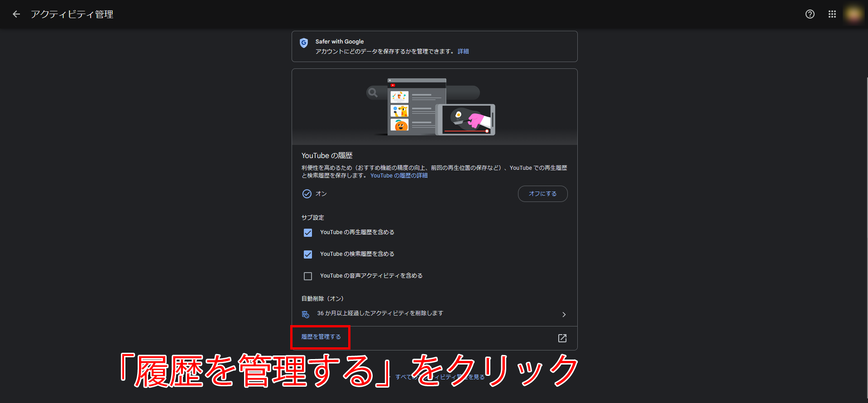Click the YouTube の履歴 heading
The image size is (868, 403).
coord(327,156)
